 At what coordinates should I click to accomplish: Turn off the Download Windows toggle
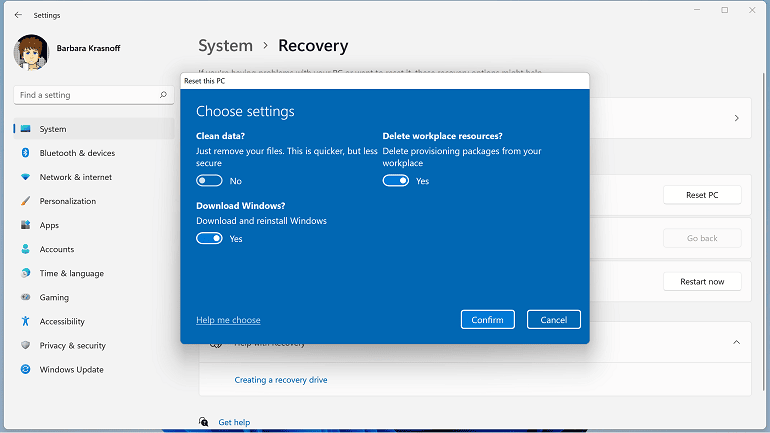209,238
